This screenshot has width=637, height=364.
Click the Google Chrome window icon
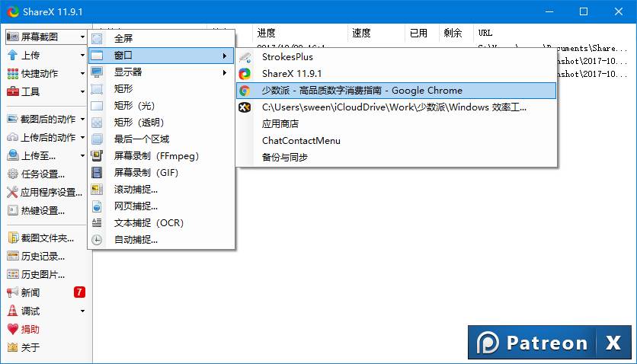[x=245, y=91]
